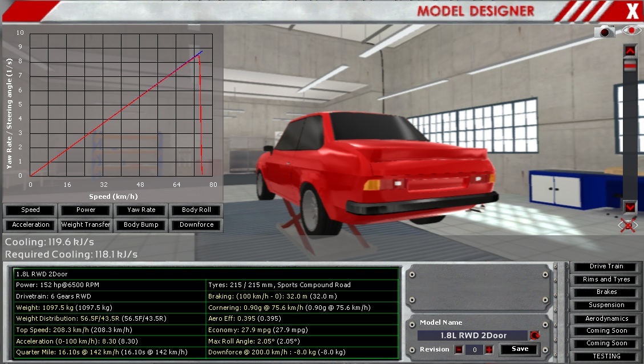The image size is (644, 364).
Task: Display the Downforce graph
Action: coord(196,224)
